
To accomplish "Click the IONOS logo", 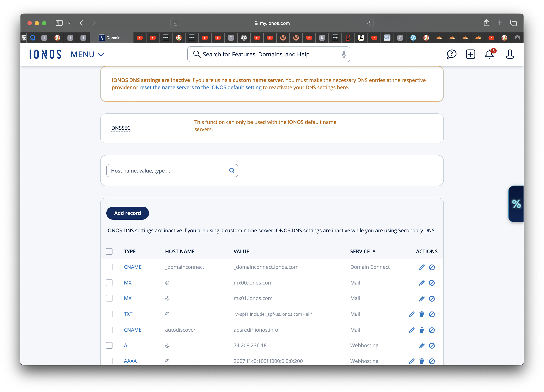I will pyautogui.click(x=45, y=54).
